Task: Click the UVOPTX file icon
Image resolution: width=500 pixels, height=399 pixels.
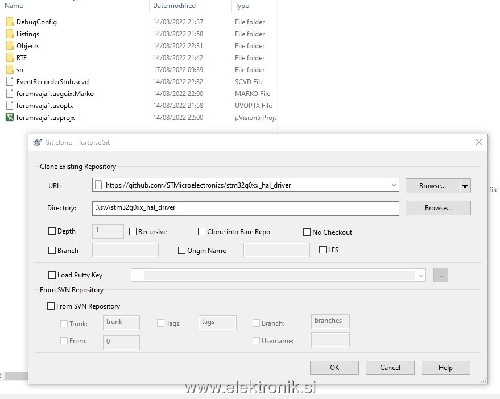Action: tap(10, 106)
